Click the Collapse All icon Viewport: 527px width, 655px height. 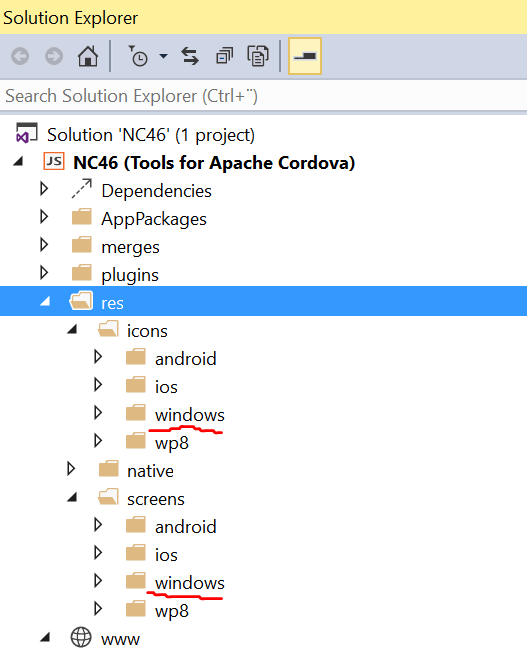click(x=224, y=56)
